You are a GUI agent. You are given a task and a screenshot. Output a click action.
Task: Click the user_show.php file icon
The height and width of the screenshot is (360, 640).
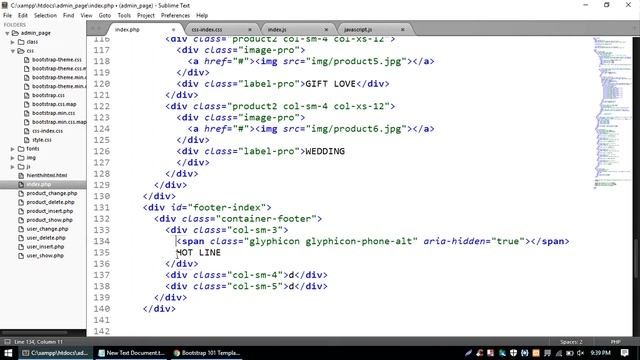tap(21, 256)
